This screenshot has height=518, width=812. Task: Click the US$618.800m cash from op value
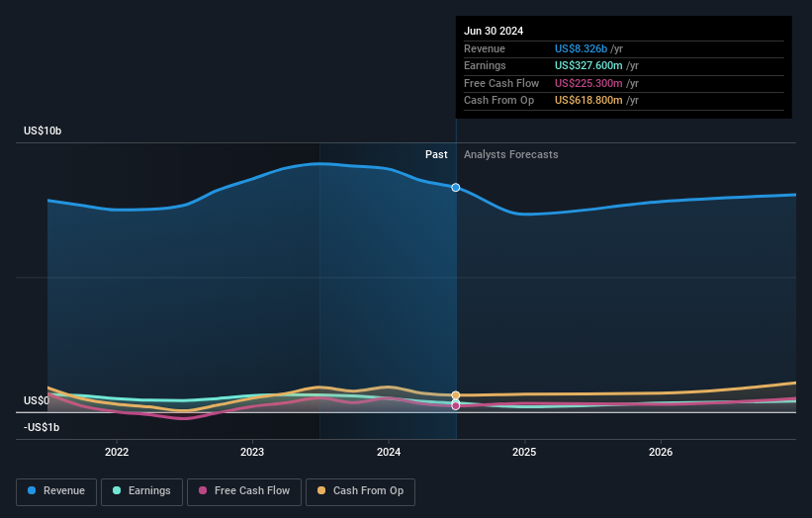(588, 101)
